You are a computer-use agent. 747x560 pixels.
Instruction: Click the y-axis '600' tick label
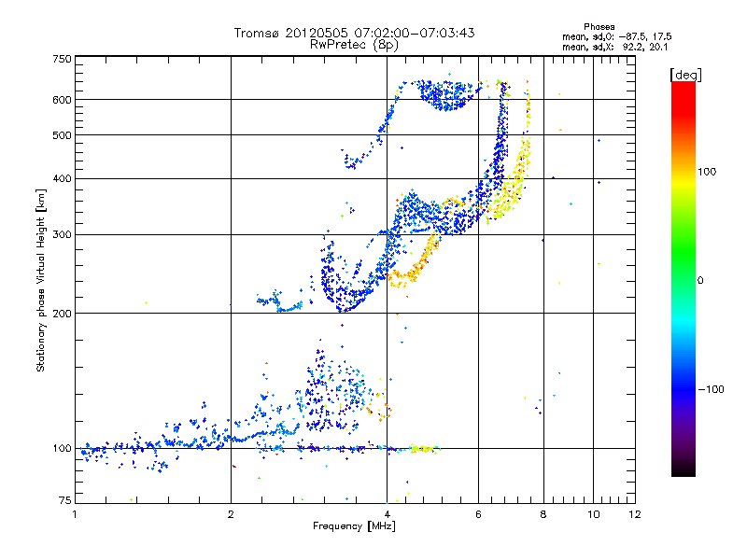pyautogui.click(x=62, y=100)
